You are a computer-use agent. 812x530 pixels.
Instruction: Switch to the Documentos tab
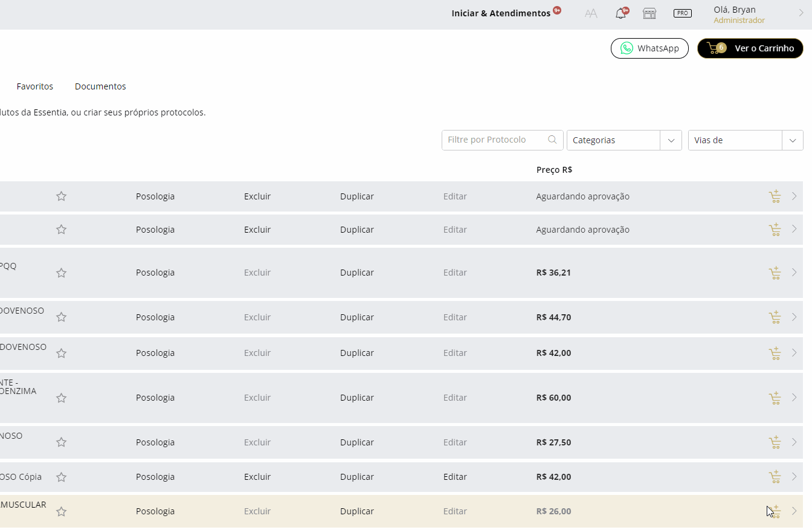(100, 86)
